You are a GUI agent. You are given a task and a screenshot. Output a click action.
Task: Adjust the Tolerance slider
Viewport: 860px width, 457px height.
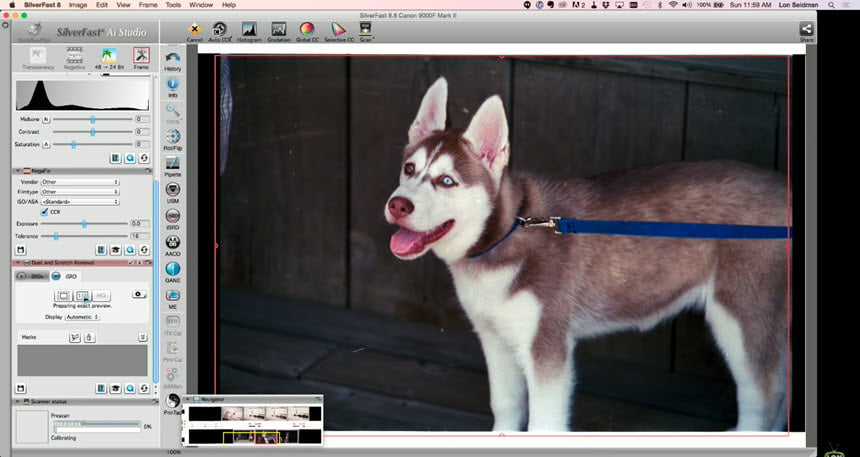pos(84,236)
